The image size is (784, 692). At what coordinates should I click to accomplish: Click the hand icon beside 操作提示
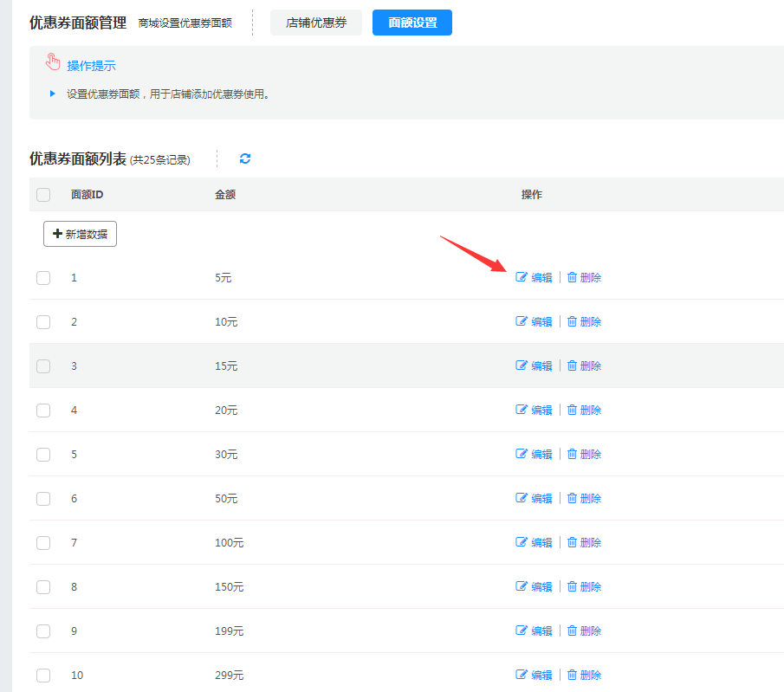click(x=53, y=63)
